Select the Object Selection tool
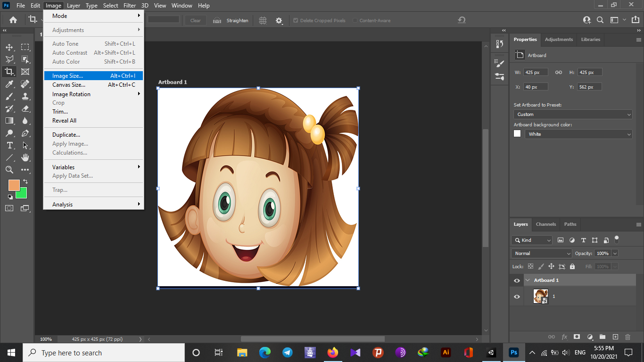This screenshot has height=362, width=644. pyautogui.click(x=25, y=59)
